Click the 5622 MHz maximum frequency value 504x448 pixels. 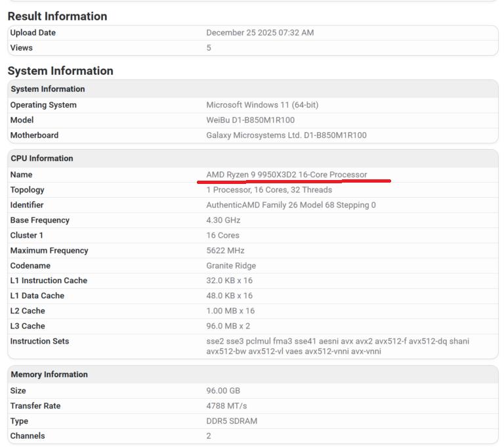click(225, 250)
